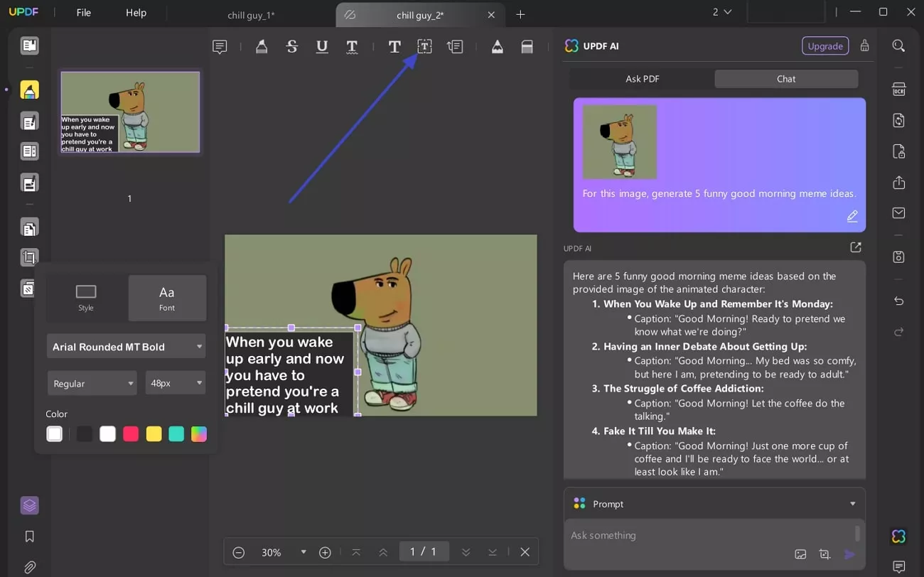The height and width of the screenshot is (577, 924).
Task: Open the Attachments paperclip icon
Action: point(29,567)
